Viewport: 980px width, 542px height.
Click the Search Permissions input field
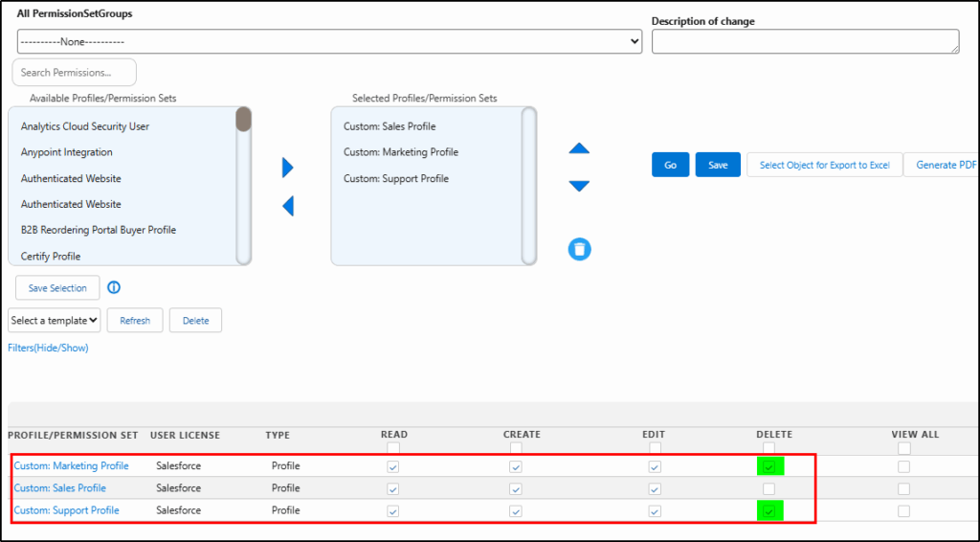tap(74, 73)
